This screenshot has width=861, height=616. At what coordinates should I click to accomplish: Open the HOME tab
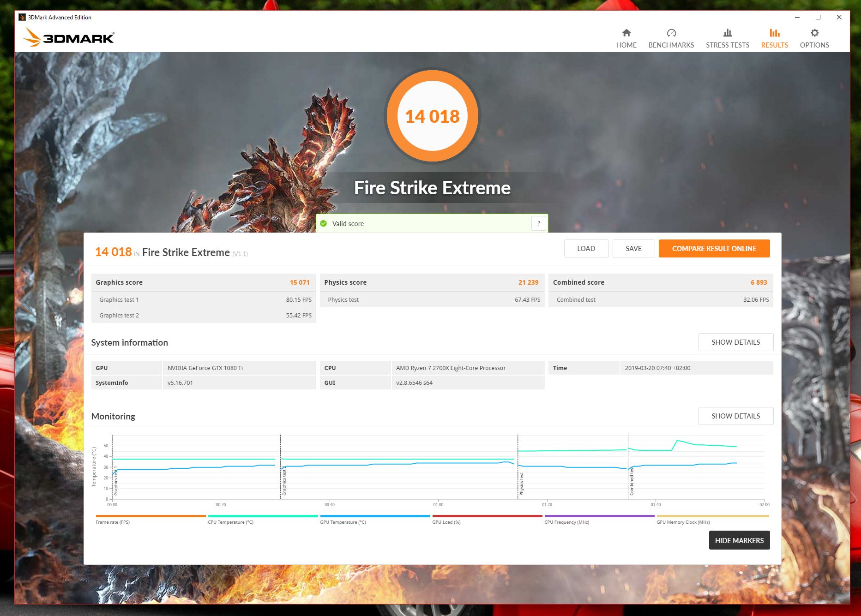pyautogui.click(x=626, y=38)
